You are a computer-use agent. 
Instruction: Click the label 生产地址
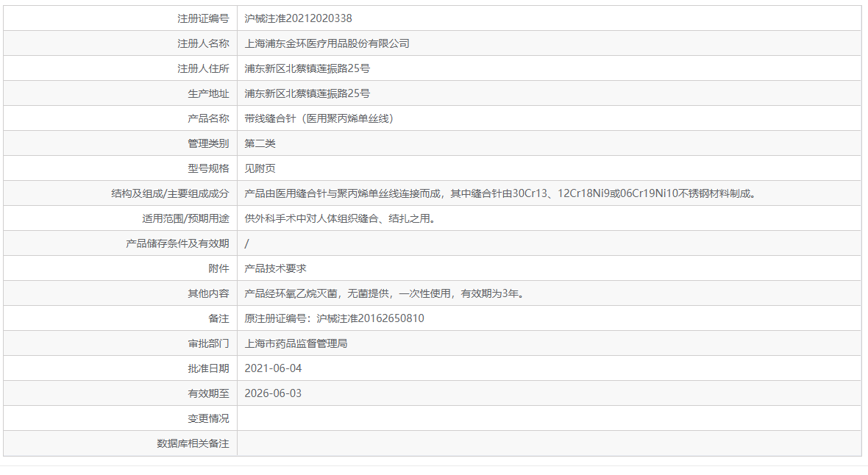208,93
